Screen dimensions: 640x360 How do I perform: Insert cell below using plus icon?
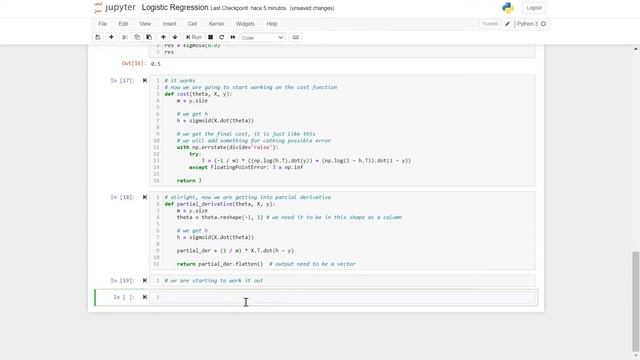click(111, 37)
